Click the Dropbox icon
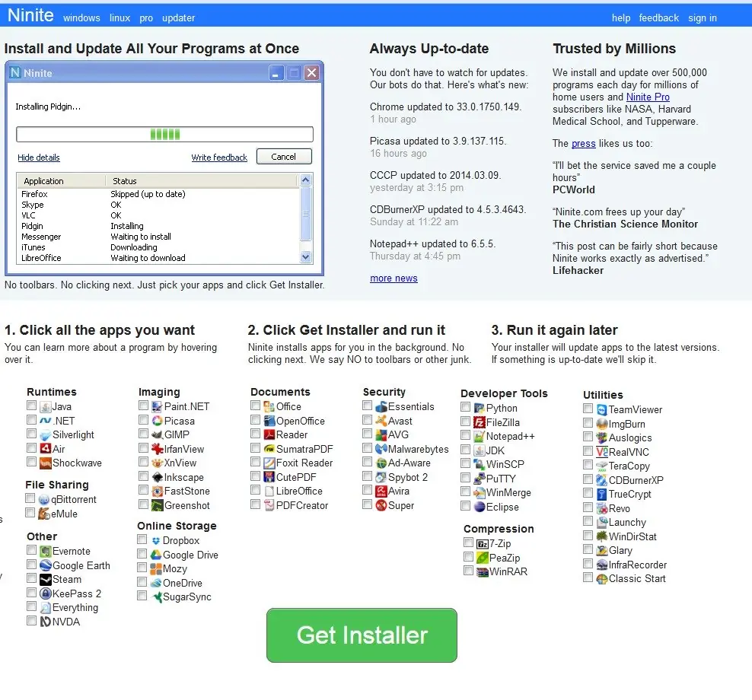 (156, 540)
